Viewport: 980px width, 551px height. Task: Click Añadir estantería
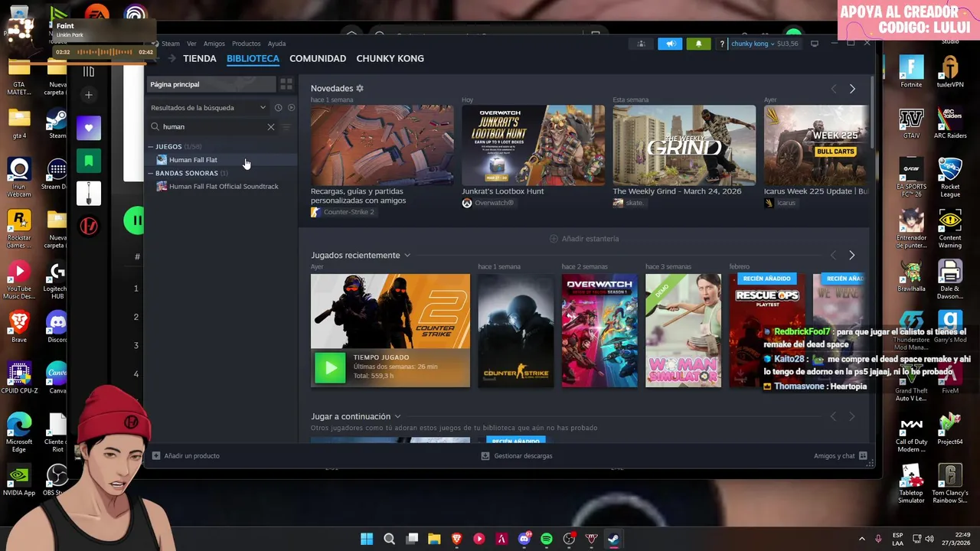(584, 239)
